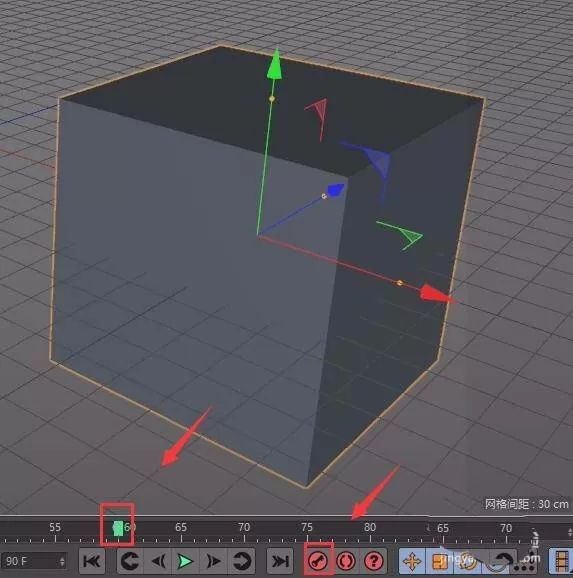The width and height of the screenshot is (573, 578).
Task: Click the green Y-axis arrow handle
Action: click(x=275, y=65)
